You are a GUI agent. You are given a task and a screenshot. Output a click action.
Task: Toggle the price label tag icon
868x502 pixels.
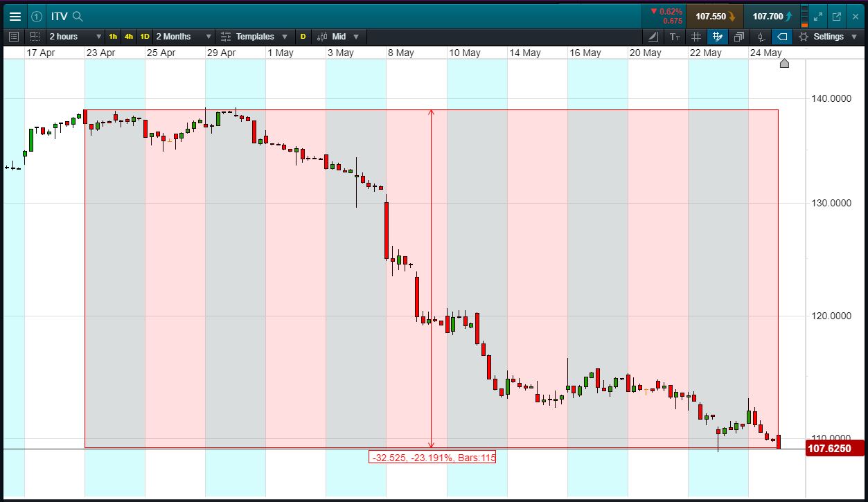782,37
